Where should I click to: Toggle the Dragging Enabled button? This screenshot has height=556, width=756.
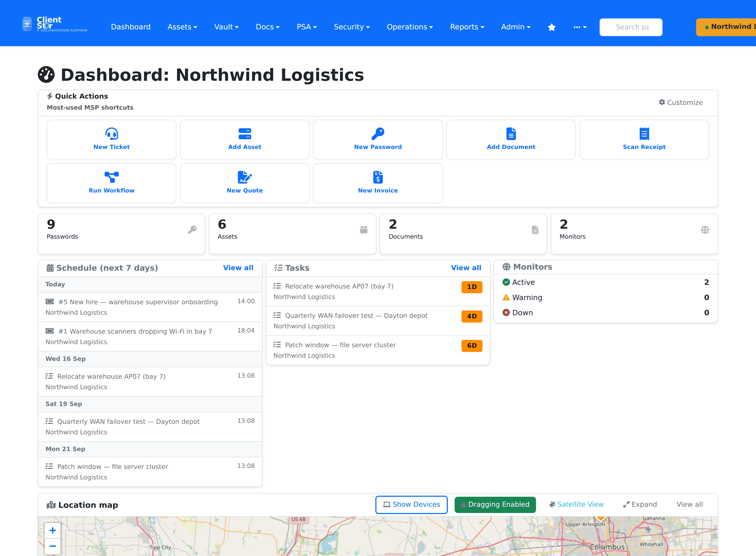[x=495, y=505]
